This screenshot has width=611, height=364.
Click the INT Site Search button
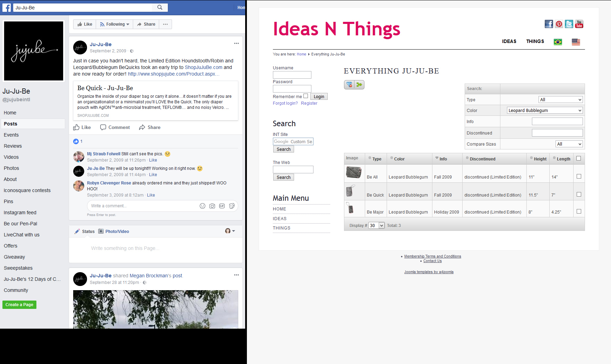pyautogui.click(x=284, y=149)
